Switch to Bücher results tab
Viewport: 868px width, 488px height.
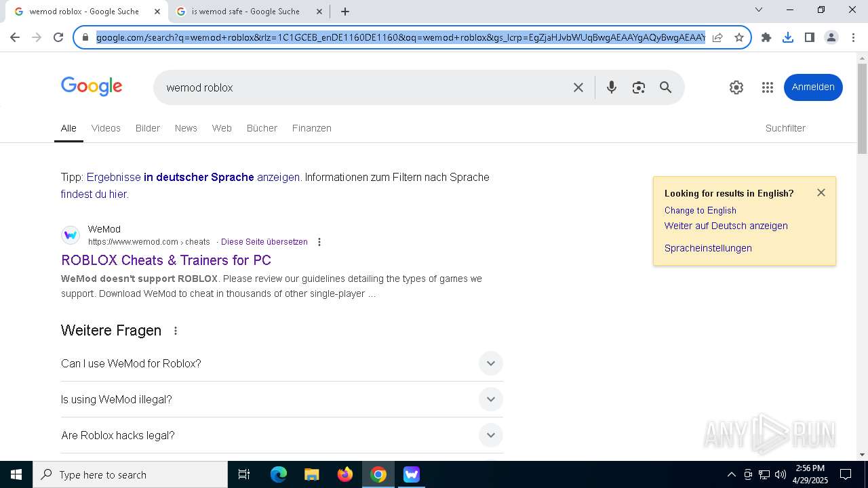(262, 128)
